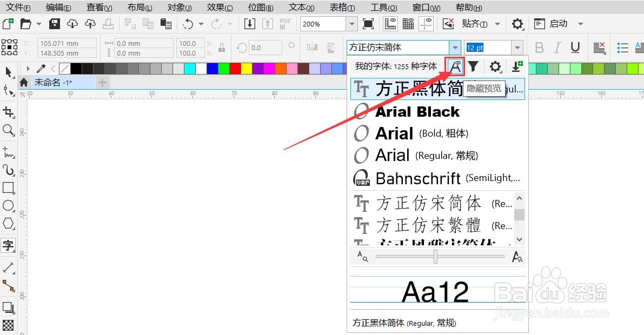The height and width of the screenshot is (335, 644).
Task: Select the Connector tool
Action: click(8, 286)
